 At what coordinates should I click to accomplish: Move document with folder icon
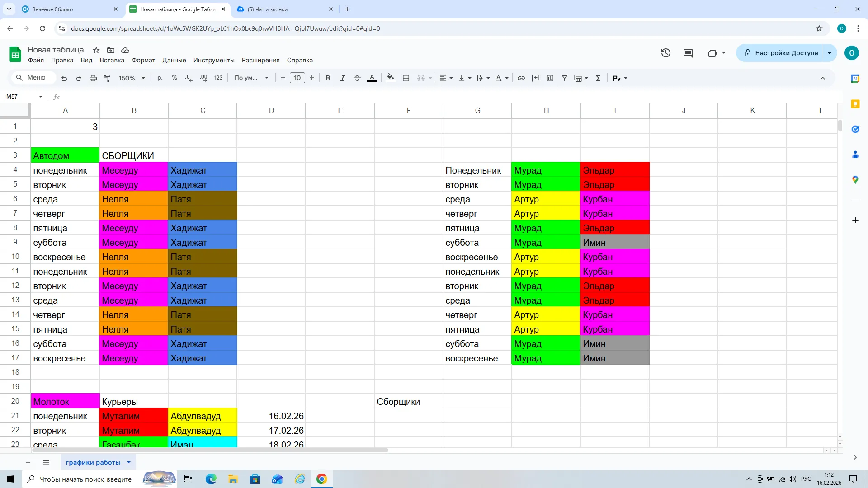tap(111, 50)
